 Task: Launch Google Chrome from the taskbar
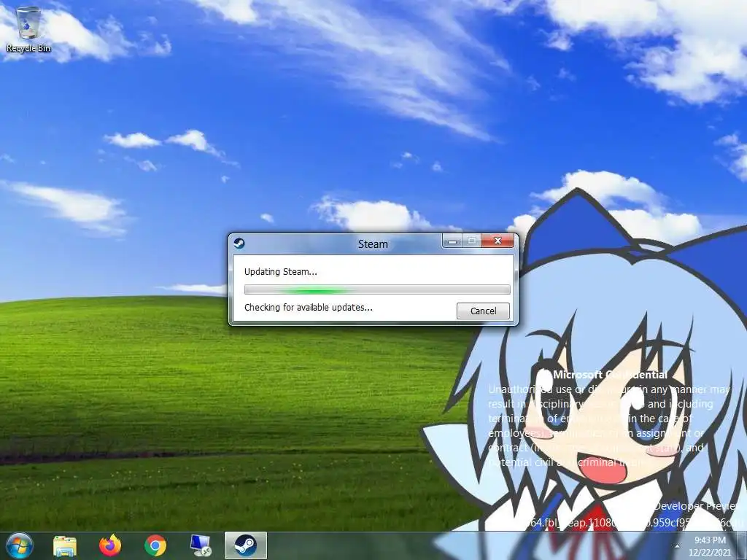[155, 545]
